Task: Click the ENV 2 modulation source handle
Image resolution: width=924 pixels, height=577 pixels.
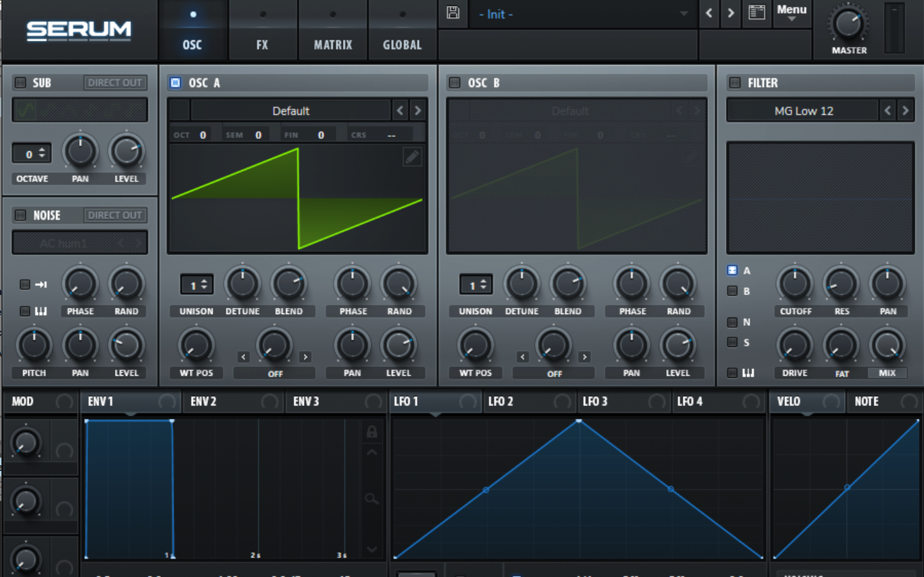Action: coord(270,402)
